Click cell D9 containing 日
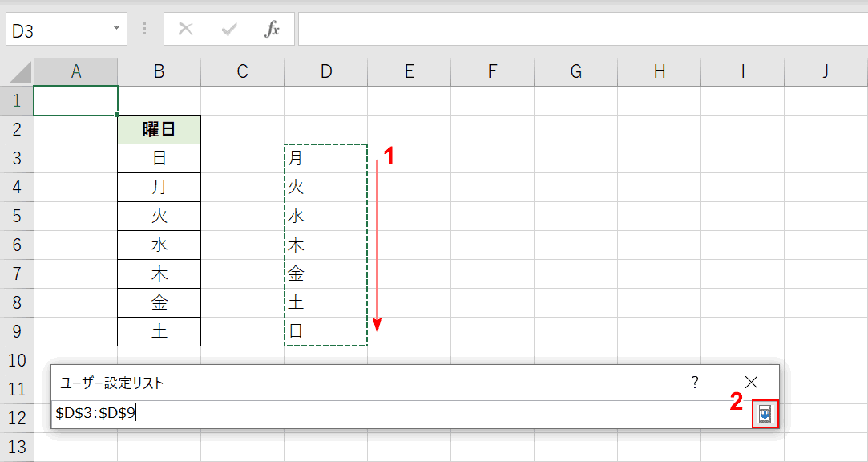The width and height of the screenshot is (868, 462). tap(326, 331)
